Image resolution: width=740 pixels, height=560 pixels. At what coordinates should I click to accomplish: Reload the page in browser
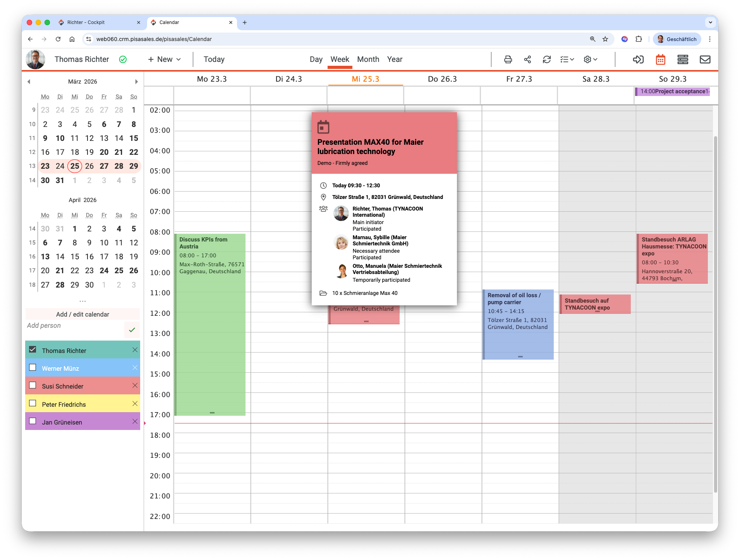coord(58,39)
